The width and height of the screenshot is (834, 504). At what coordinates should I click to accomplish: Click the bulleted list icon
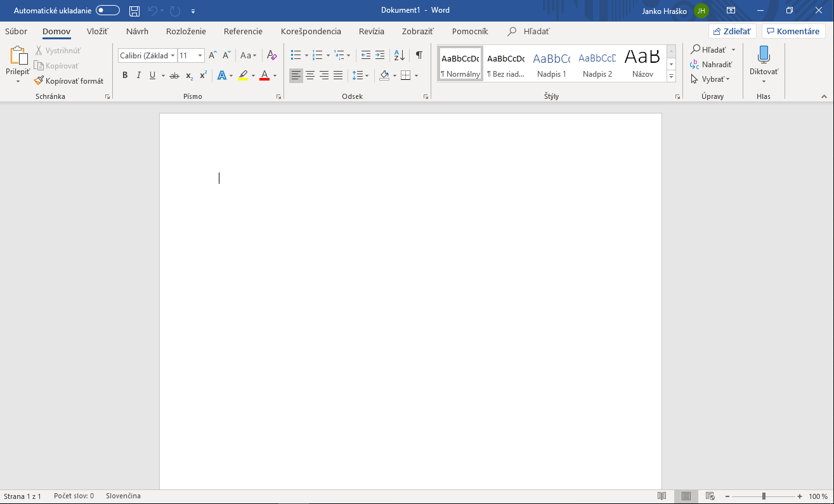(x=296, y=55)
